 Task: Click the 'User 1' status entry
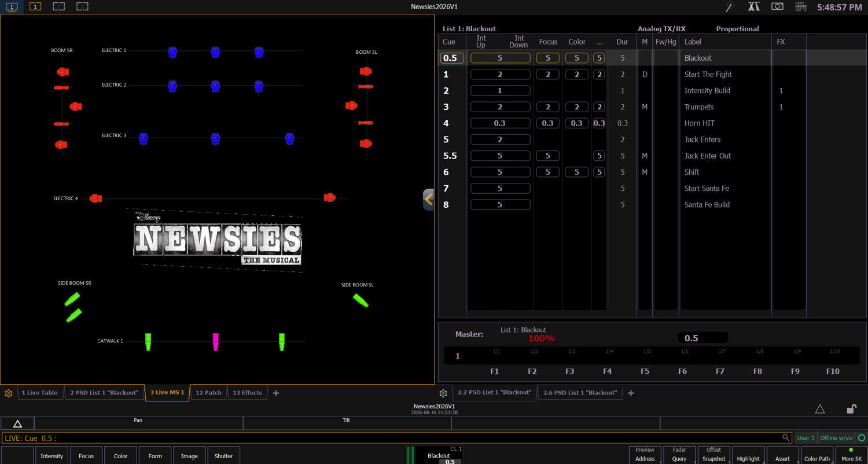(806, 438)
